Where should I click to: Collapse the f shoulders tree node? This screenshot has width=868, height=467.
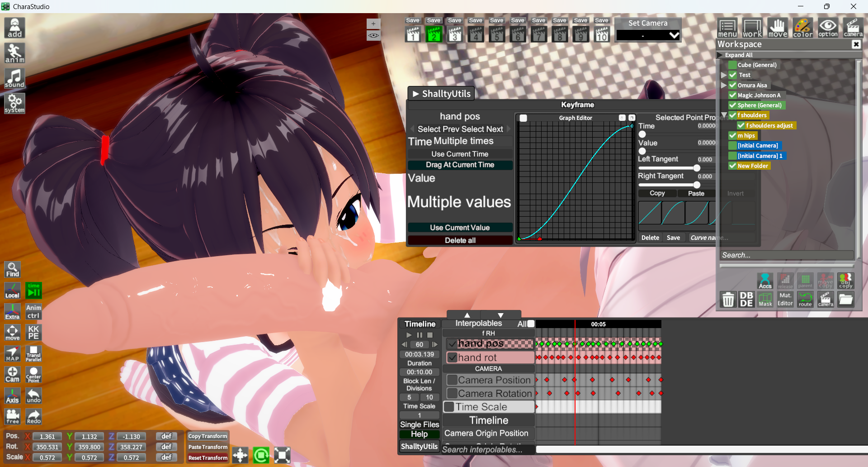point(724,115)
